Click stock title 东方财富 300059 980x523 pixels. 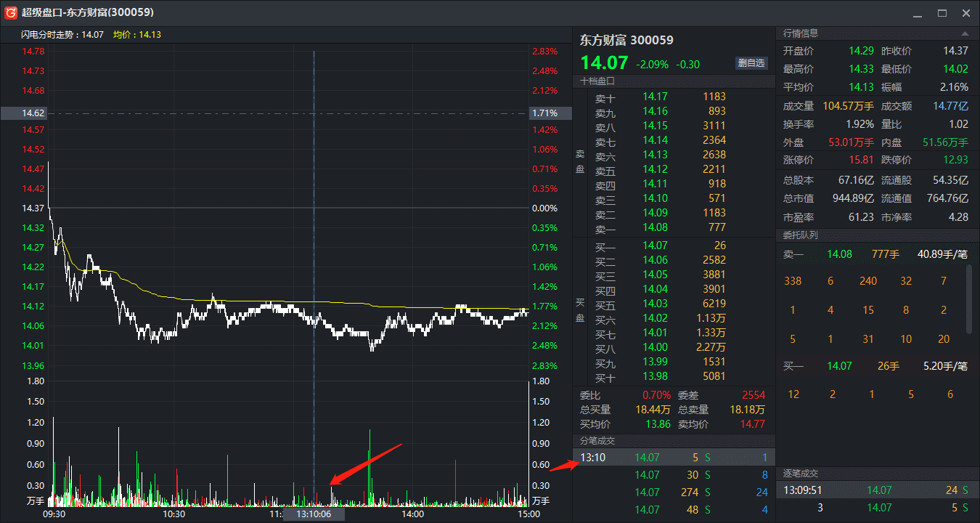626,41
